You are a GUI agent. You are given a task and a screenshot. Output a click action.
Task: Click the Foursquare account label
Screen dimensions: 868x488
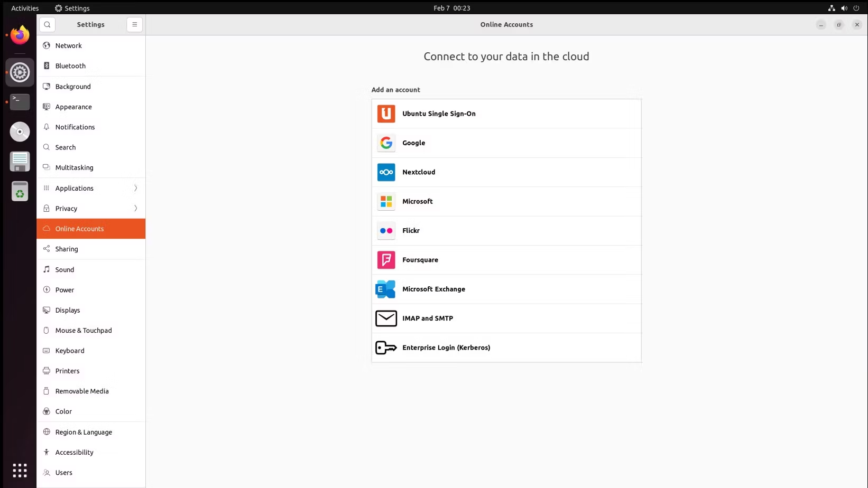pyautogui.click(x=420, y=260)
